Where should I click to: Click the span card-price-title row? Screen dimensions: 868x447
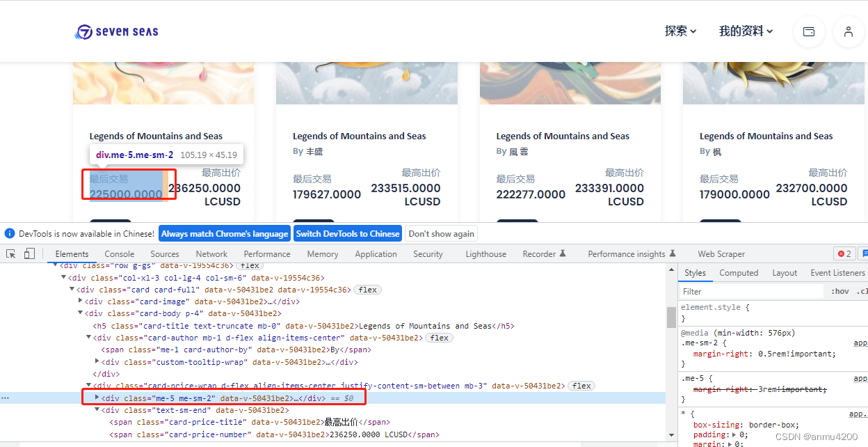coord(250,422)
